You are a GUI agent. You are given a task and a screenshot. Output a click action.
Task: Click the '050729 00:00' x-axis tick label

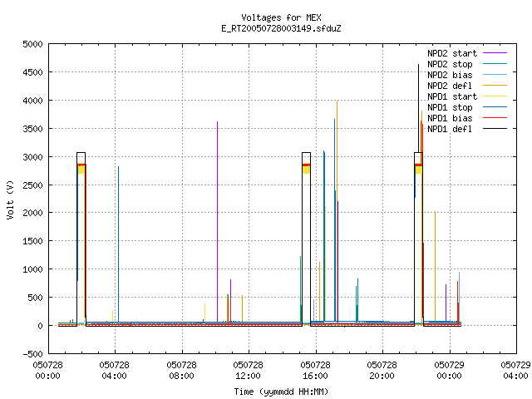click(x=449, y=371)
